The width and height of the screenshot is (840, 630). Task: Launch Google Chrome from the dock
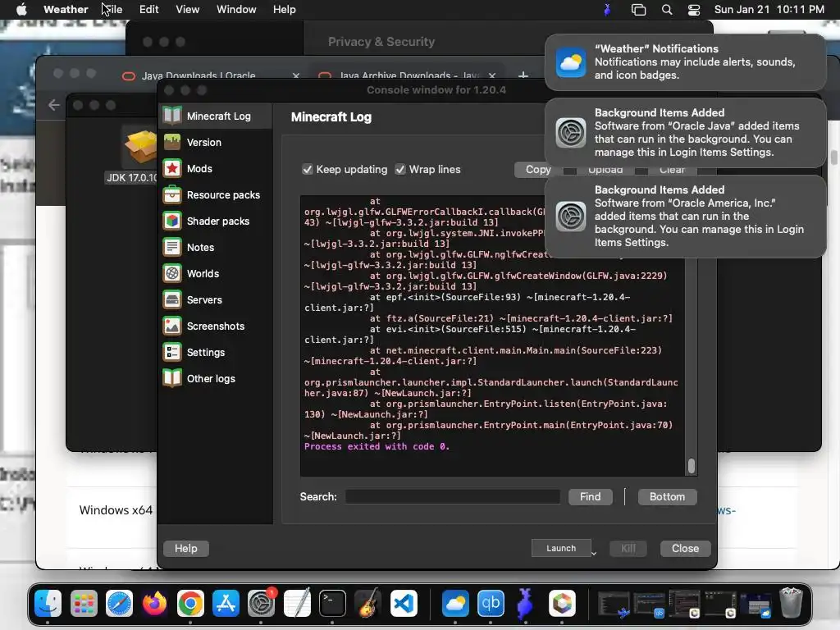[190, 604]
